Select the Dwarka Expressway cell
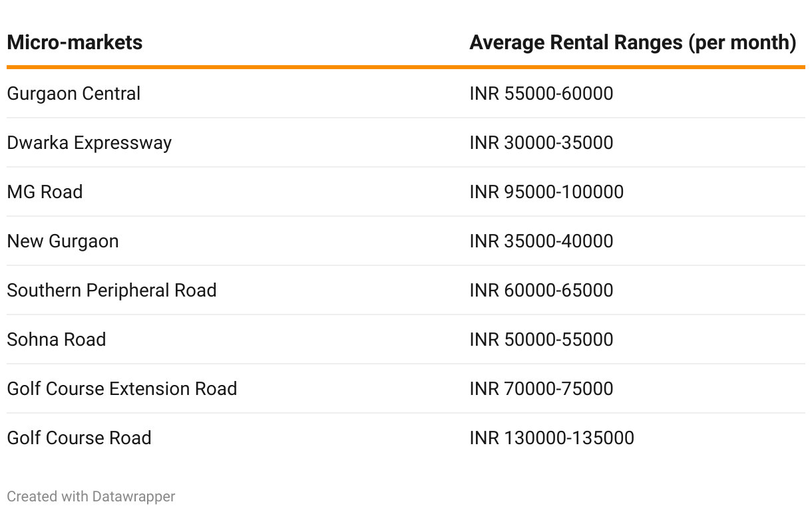This screenshot has width=812, height=512. coord(89,143)
